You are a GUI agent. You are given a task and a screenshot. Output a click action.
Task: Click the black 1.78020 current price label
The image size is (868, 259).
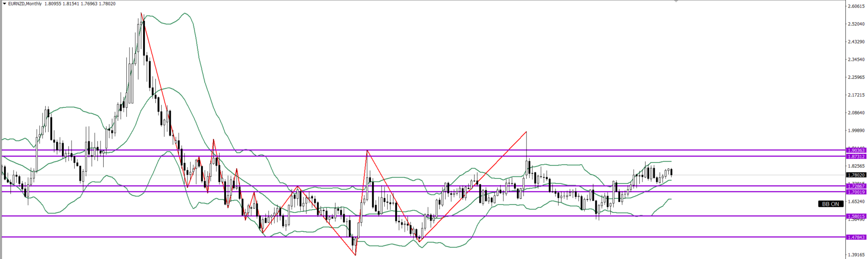click(x=856, y=175)
